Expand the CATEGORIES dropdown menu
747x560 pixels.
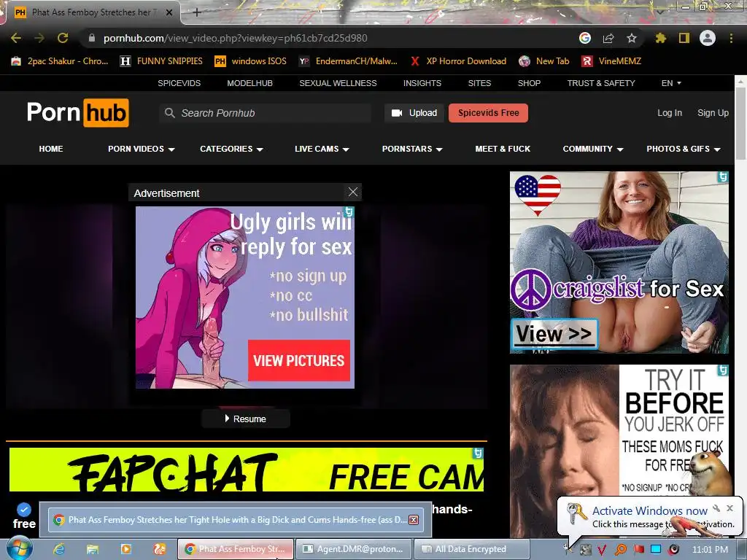pyautogui.click(x=231, y=149)
